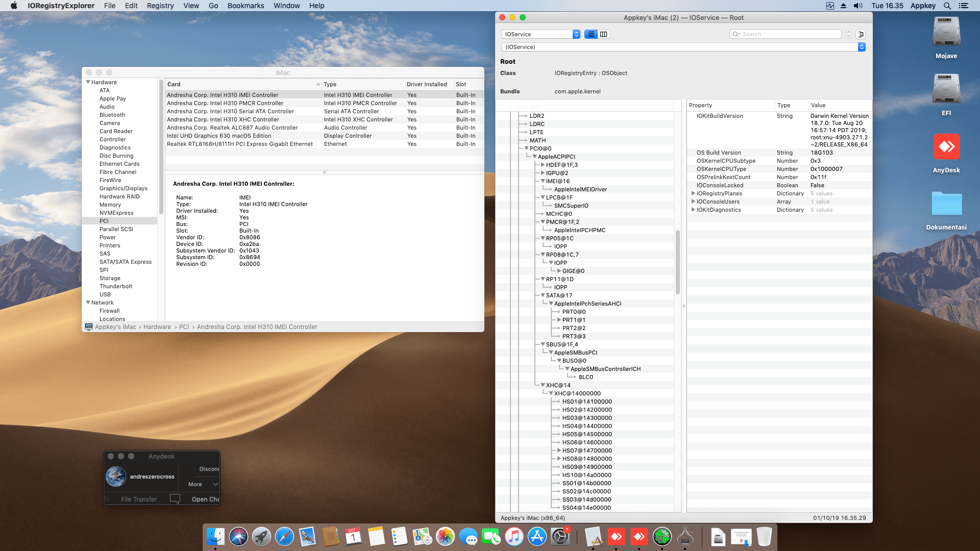This screenshot has width=980, height=551.
Task: Select the Intel UHD Graphics 630 row
Action: click(x=324, y=136)
